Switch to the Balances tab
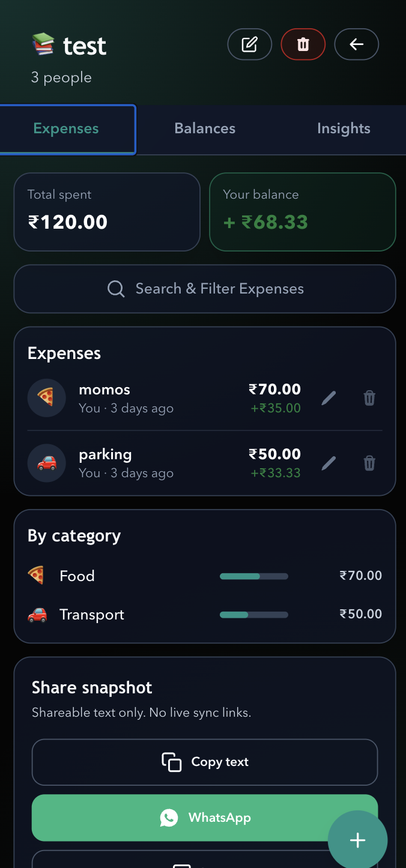This screenshot has width=406, height=868. click(205, 128)
